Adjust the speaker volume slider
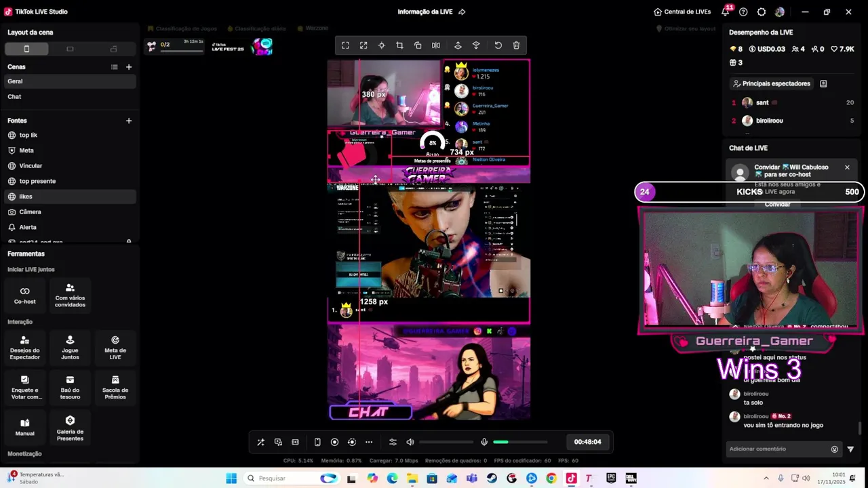The width and height of the screenshot is (868, 488). [x=446, y=442]
